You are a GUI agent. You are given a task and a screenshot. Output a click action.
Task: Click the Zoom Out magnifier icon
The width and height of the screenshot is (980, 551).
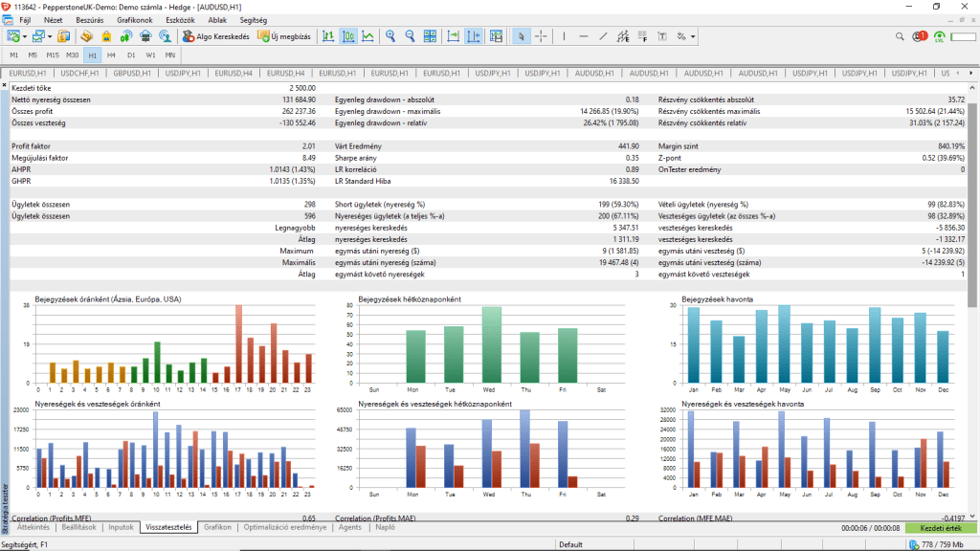[x=411, y=36]
